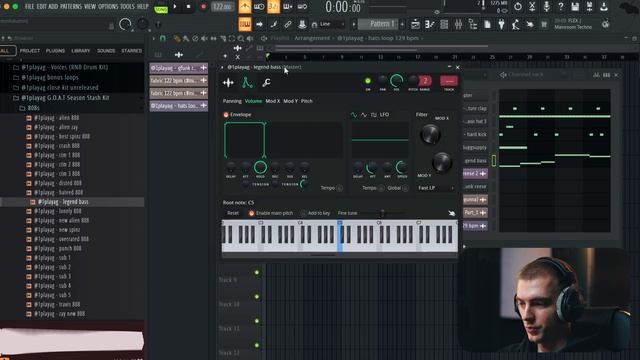
Task: Toggle Enable main pitch option
Action: [251, 213]
